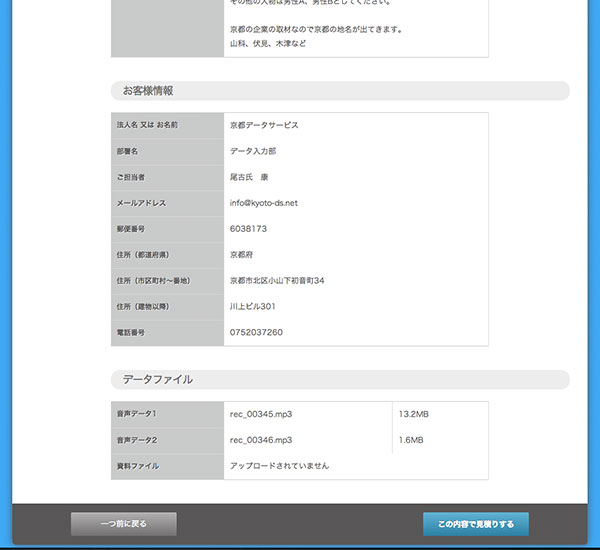Viewport: 600px width, 550px height.
Task: Click the 13.2MB file size
Action: [414, 414]
